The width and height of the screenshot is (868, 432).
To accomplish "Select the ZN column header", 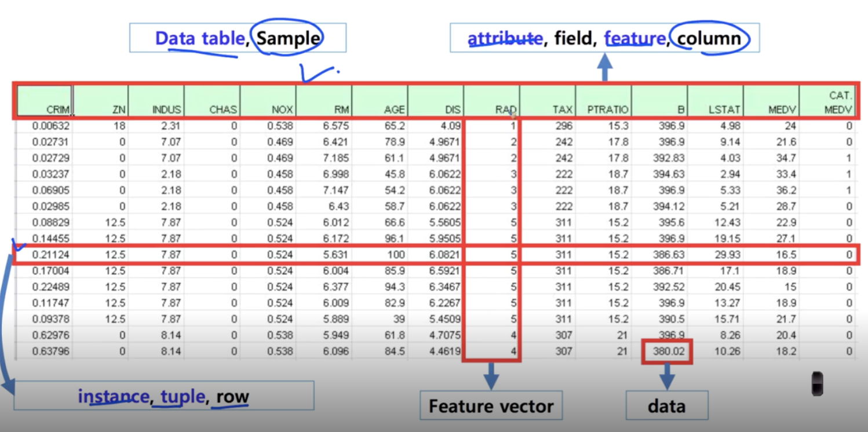I will click(101, 101).
